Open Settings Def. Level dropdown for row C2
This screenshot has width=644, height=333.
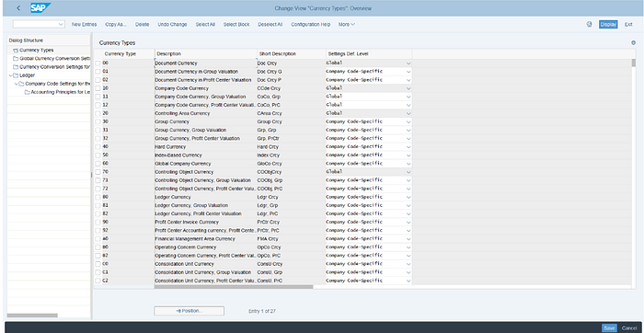(408, 281)
